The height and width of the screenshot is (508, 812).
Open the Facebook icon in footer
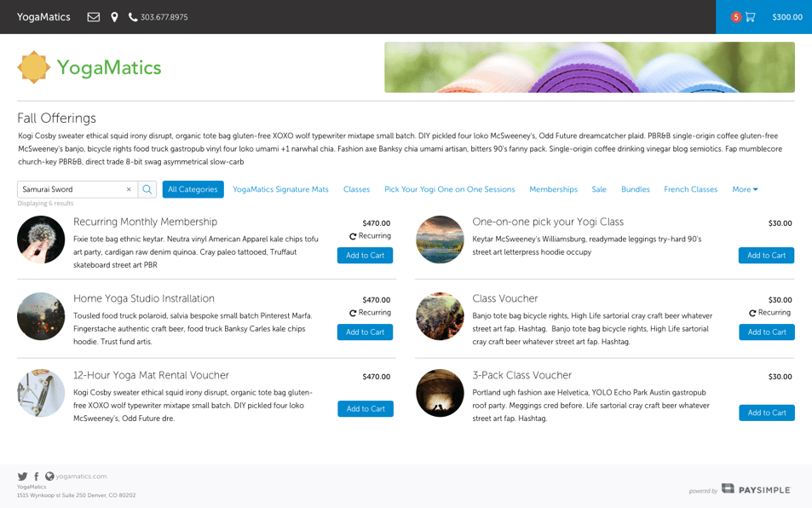coord(36,476)
